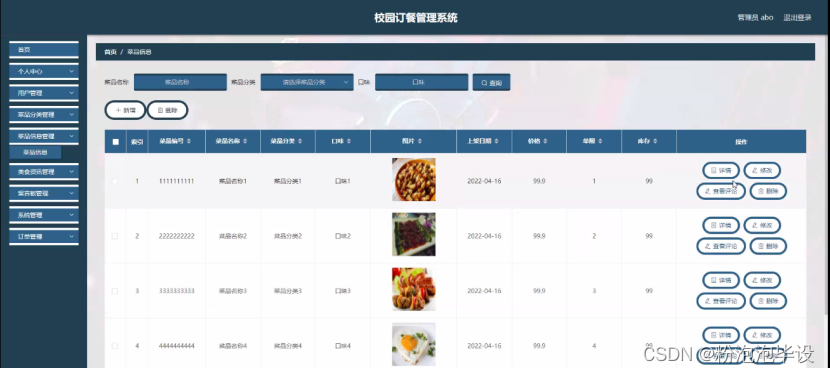Check the checkbox for row 1

115,181
